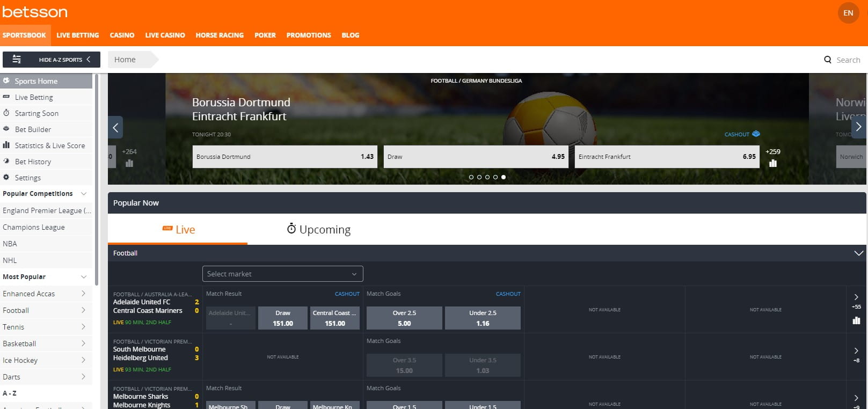Viewport: 868px width, 409px height.
Task: Select the third banner slide dot
Action: point(487,177)
